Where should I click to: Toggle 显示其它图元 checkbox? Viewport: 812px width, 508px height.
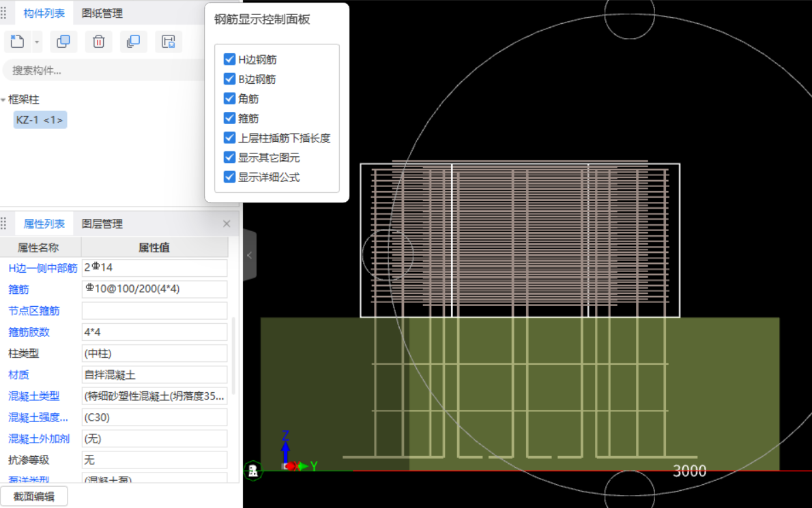tap(229, 158)
